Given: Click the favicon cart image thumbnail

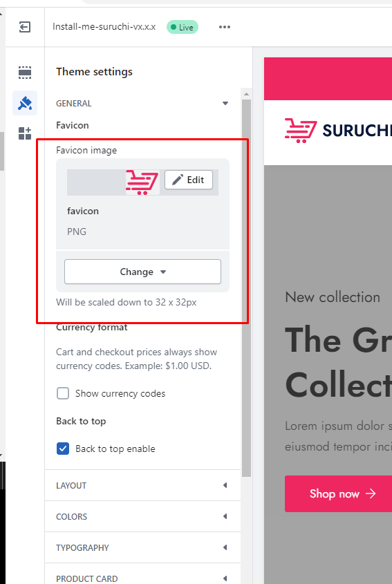Looking at the screenshot, I should click(x=142, y=182).
